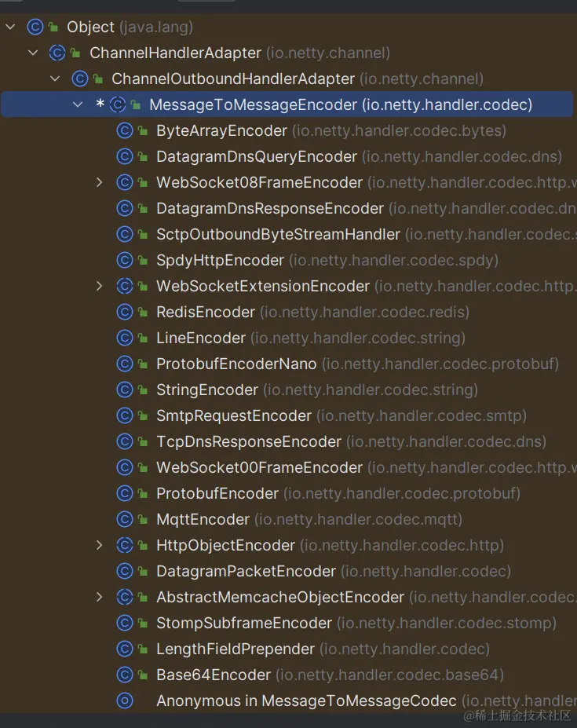
Task: Select MqttEncoder in the hierarchy
Action: coord(309,520)
